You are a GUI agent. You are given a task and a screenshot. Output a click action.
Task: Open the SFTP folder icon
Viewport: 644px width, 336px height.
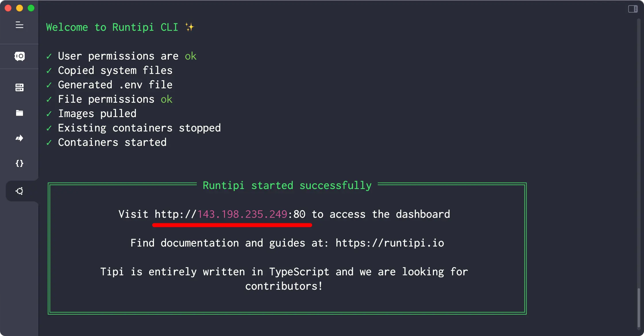(x=20, y=113)
